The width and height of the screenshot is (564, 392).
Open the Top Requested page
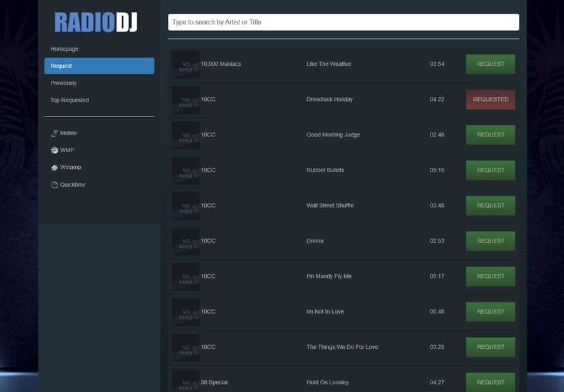click(x=70, y=100)
